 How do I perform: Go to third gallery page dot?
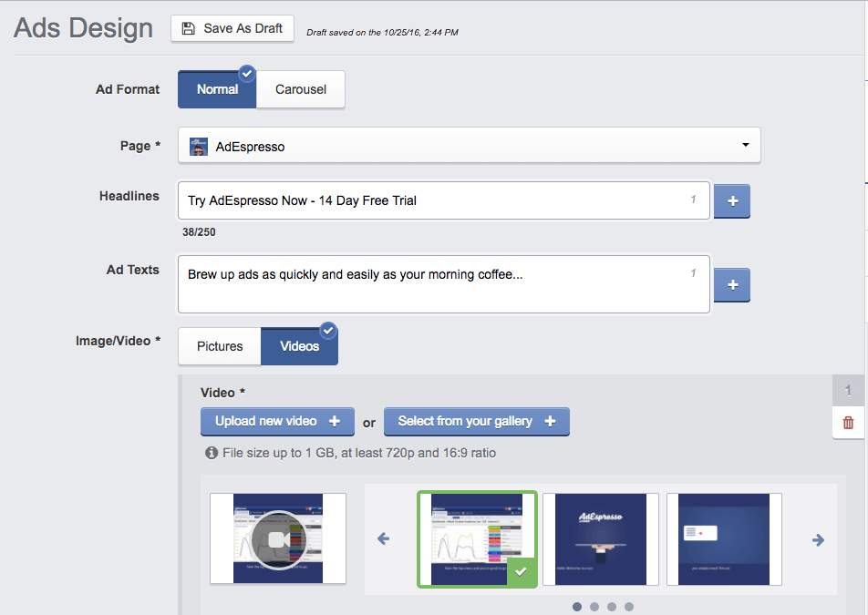coord(612,607)
